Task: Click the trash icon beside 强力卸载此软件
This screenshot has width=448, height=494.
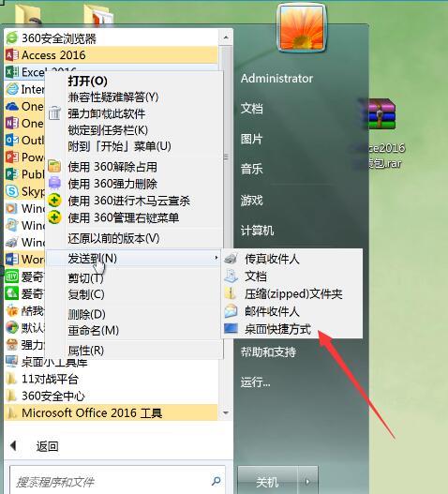Action: [54, 112]
